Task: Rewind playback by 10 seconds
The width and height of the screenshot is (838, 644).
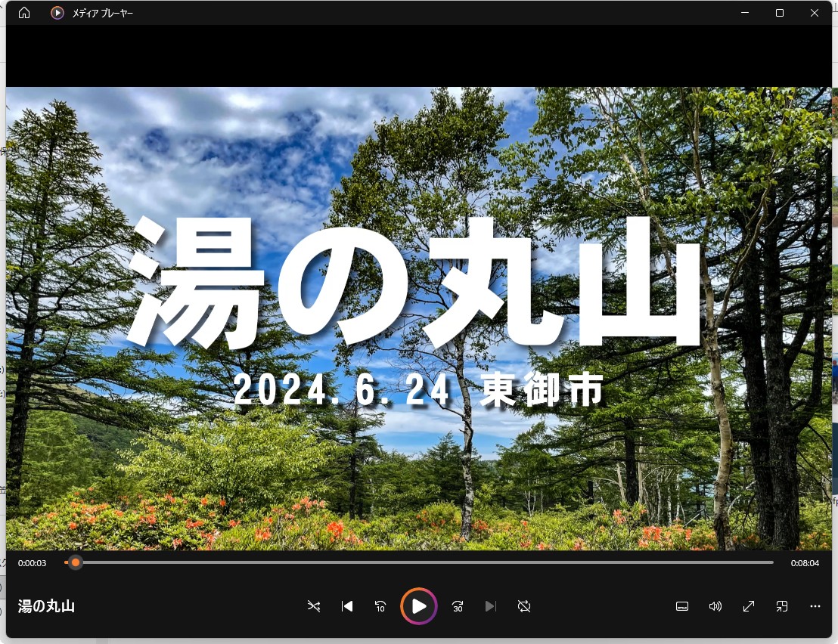Action: pyautogui.click(x=381, y=605)
